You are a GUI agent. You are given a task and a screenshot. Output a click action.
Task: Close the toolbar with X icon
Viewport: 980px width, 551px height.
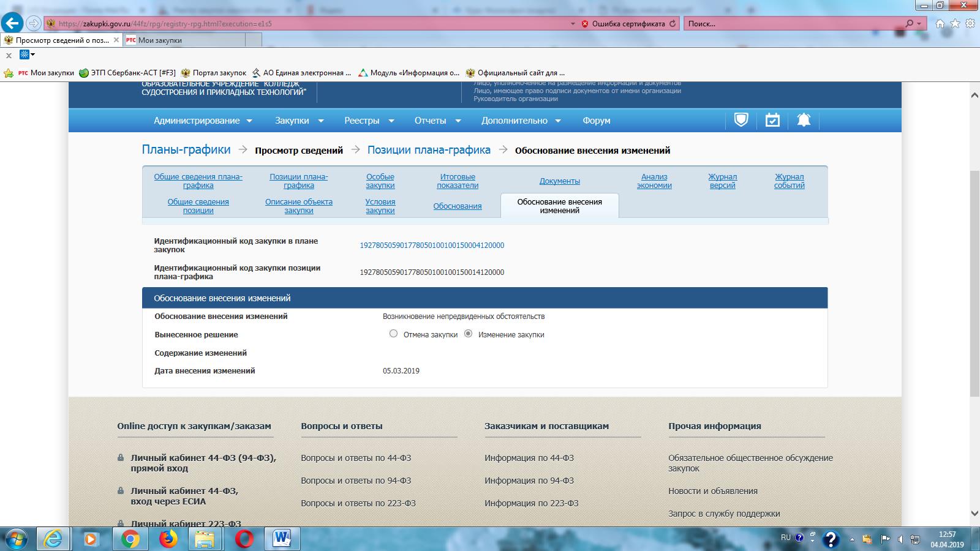[9, 55]
